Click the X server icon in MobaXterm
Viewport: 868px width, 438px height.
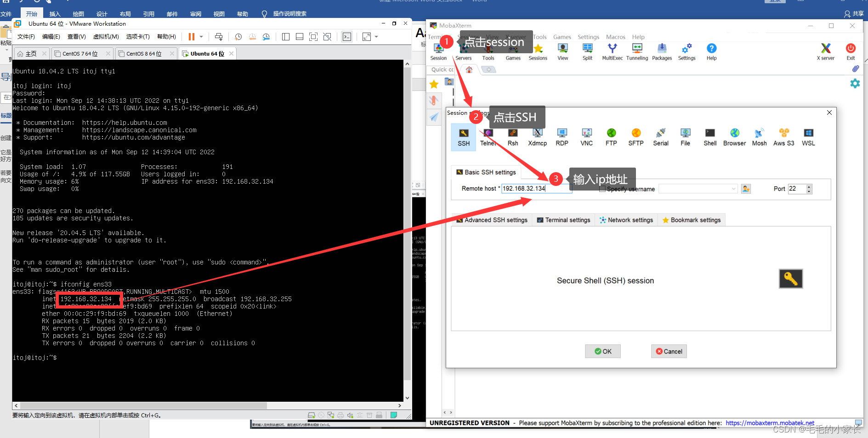826,51
